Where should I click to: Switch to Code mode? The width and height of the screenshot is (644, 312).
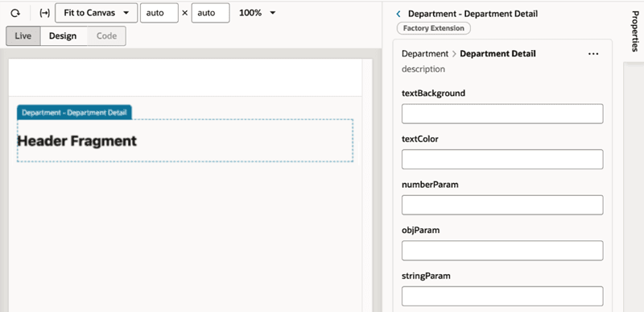coord(106,36)
